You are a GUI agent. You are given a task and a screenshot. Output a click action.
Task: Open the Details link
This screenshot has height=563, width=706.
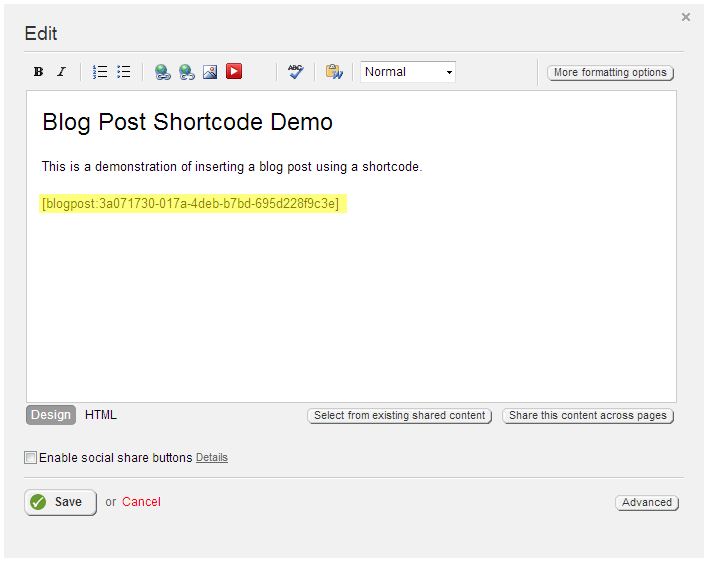coord(212,458)
